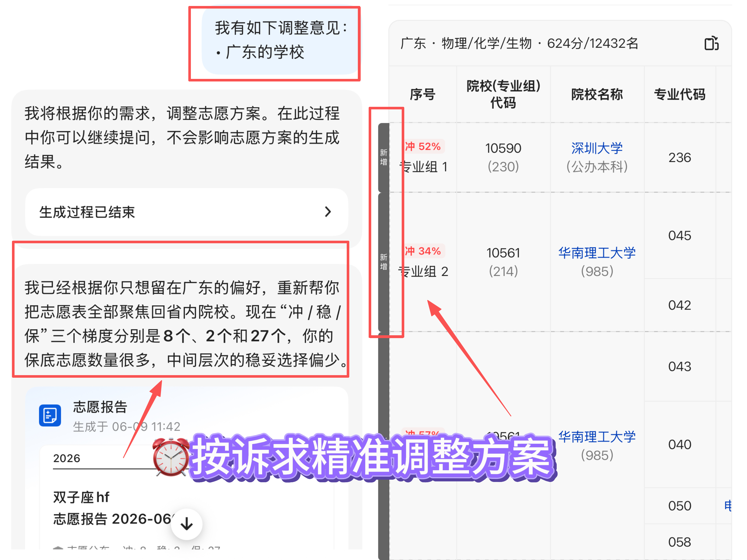Tap the share icon beside 624分/12432名
This screenshot has width=747, height=560.
point(712,43)
